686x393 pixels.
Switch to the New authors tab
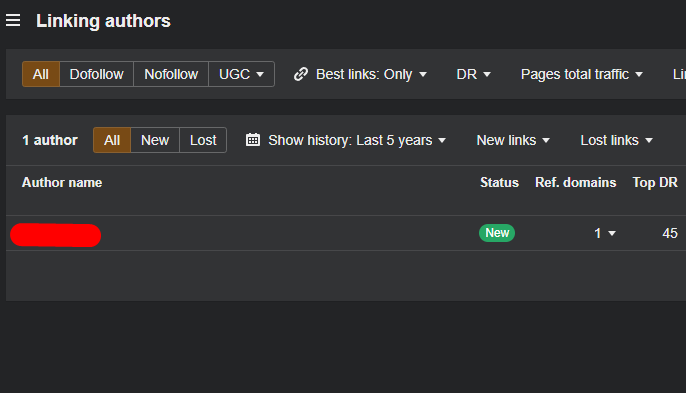pos(155,140)
